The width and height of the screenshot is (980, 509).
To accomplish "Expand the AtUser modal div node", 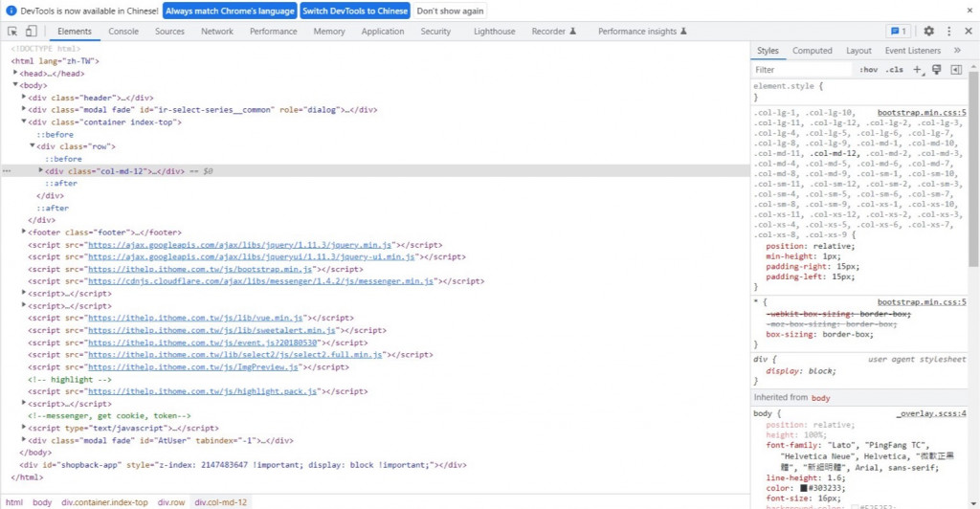I will point(24,440).
